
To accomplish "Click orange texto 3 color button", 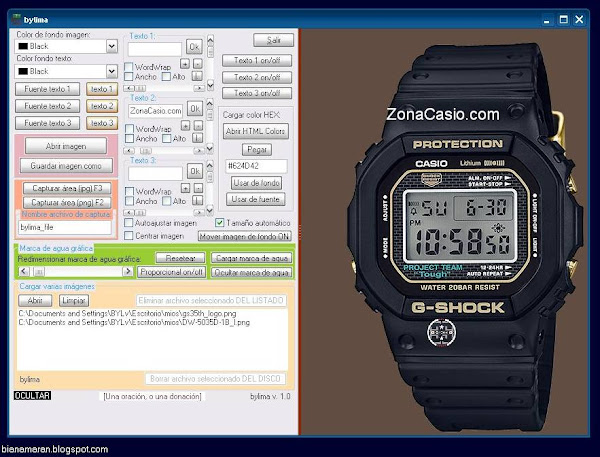I will 102,123.
